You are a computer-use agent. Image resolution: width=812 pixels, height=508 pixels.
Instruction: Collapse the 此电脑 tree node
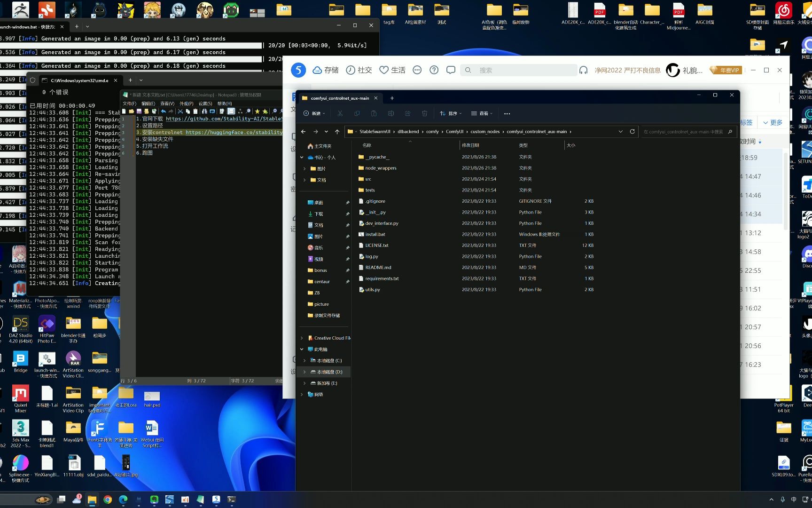click(x=302, y=349)
